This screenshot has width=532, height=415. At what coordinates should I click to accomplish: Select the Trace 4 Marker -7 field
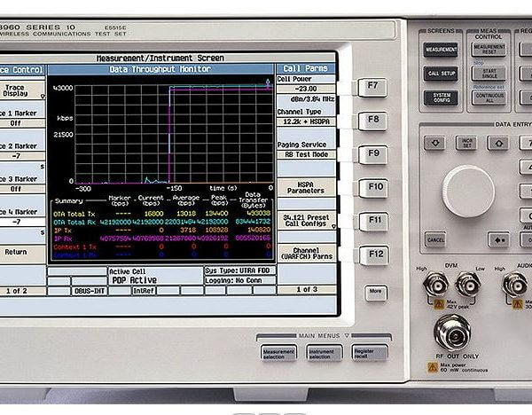pyautogui.click(x=22, y=222)
